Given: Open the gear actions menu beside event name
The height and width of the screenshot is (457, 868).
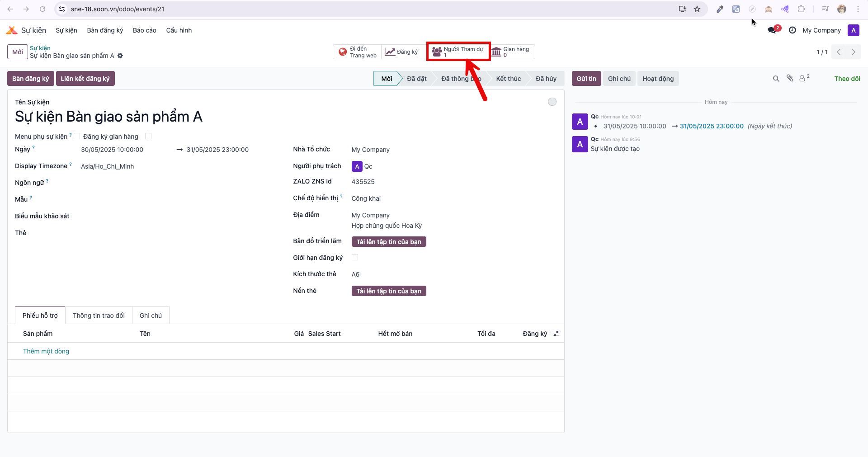Looking at the screenshot, I should click(x=120, y=56).
